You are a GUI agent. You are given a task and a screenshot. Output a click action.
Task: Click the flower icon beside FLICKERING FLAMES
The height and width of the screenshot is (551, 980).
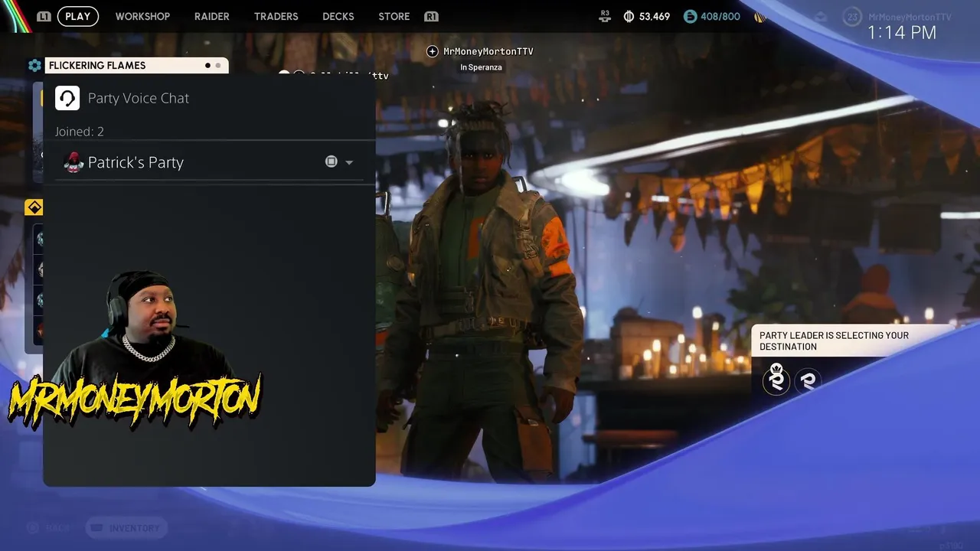[34, 65]
